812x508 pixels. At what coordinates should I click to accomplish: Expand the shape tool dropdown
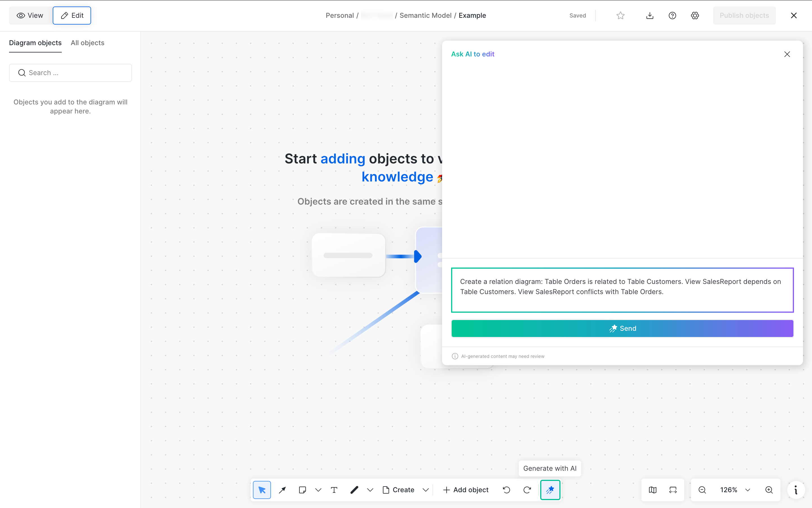pyautogui.click(x=318, y=490)
